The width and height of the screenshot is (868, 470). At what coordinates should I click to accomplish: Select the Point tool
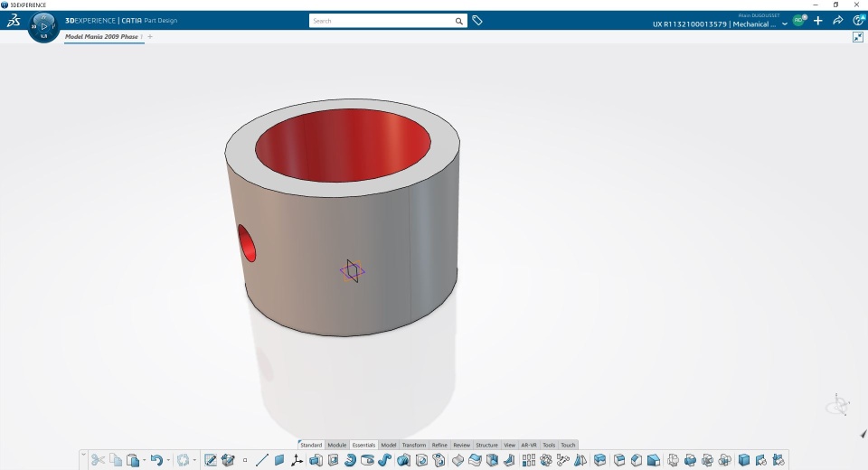pyautogui.click(x=245, y=460)
